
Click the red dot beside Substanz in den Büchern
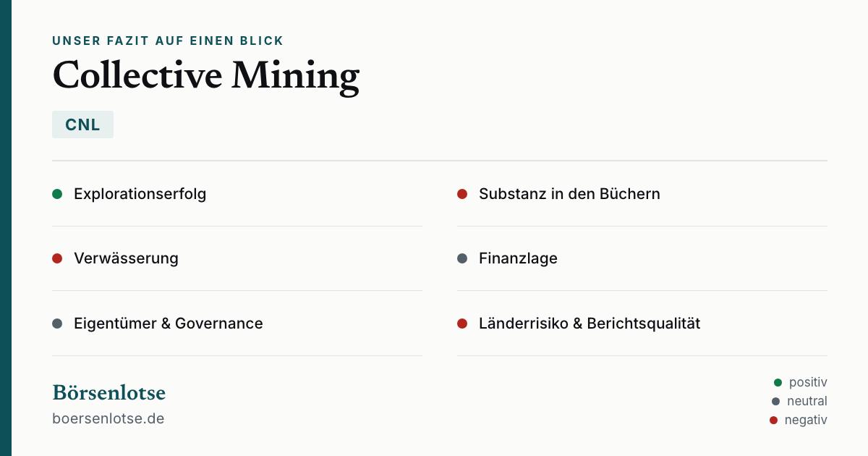462,194
